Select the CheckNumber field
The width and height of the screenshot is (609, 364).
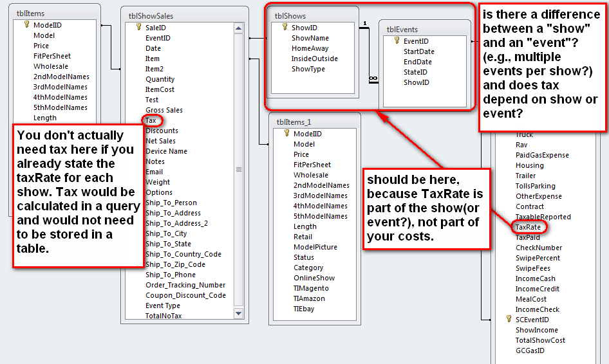[x=538, y=248]
